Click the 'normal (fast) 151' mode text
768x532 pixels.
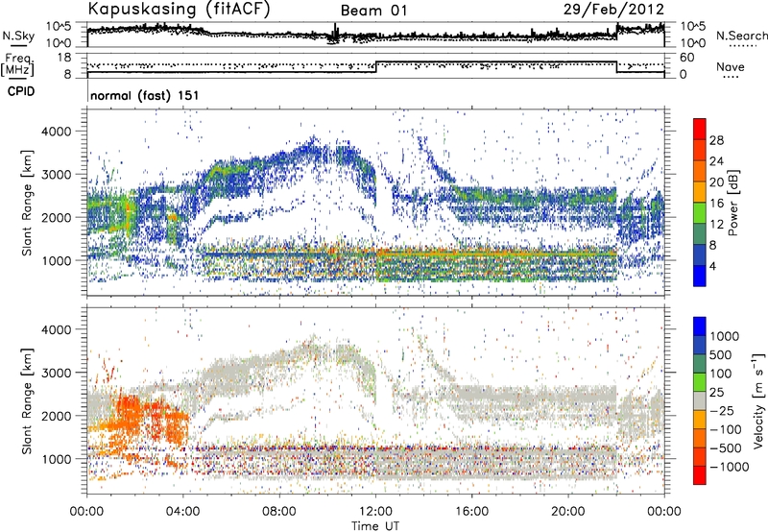click(x=145, y=95)
